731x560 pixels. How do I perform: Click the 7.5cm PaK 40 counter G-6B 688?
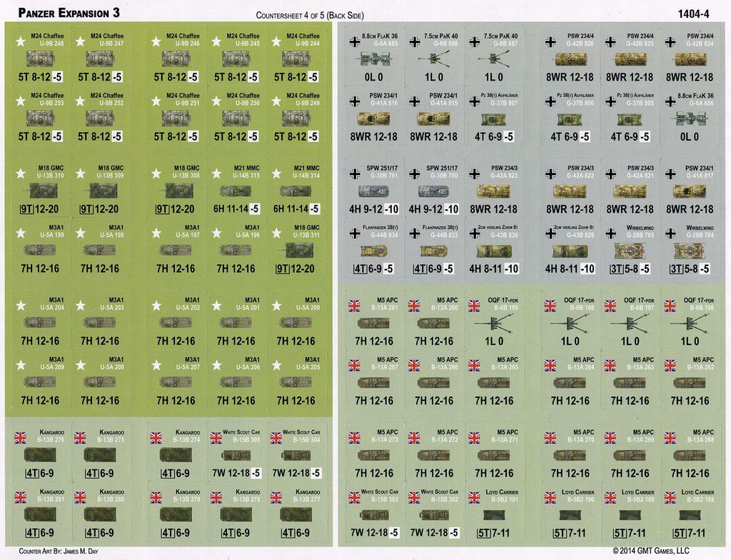coord(434,58)
